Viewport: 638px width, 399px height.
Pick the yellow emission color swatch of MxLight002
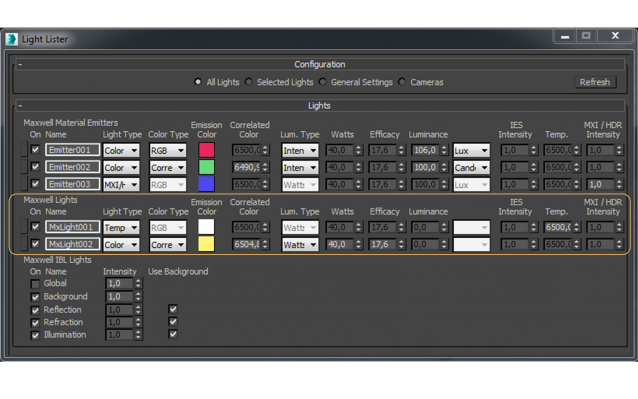click(206, 244)
